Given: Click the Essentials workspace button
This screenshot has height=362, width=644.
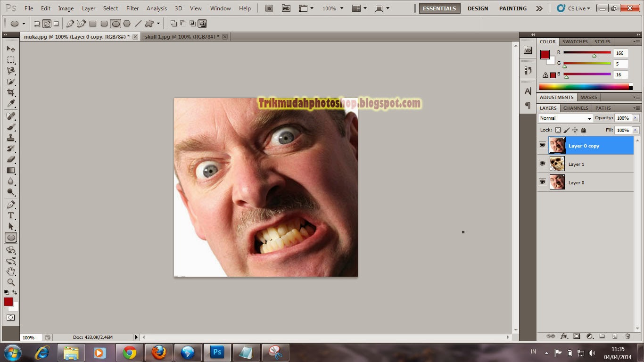Looking at the screenshot, I should tap(439, 8).
